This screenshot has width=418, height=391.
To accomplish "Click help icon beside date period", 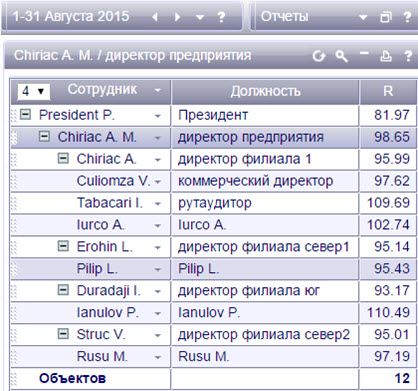I will [221, 17].
